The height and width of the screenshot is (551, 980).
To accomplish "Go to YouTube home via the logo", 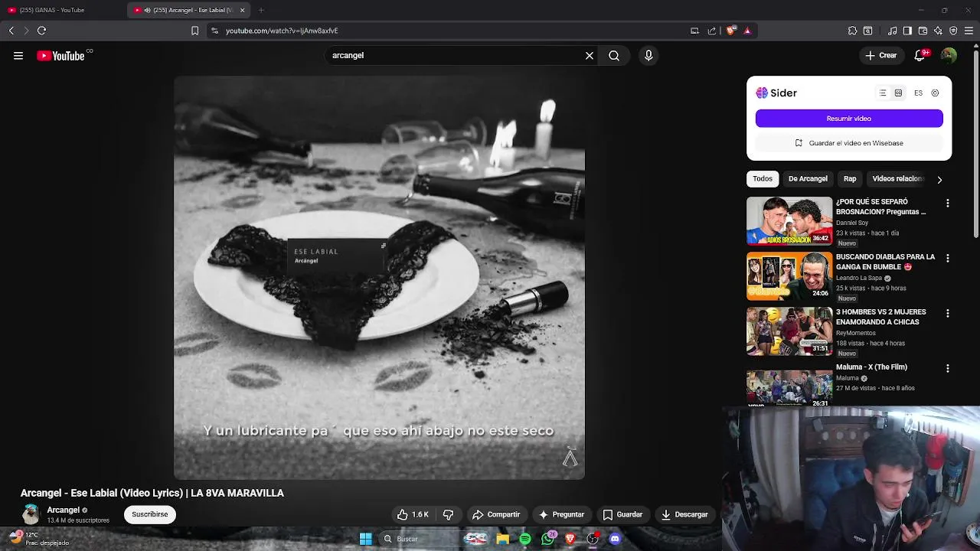I will [x=60, y=56].
